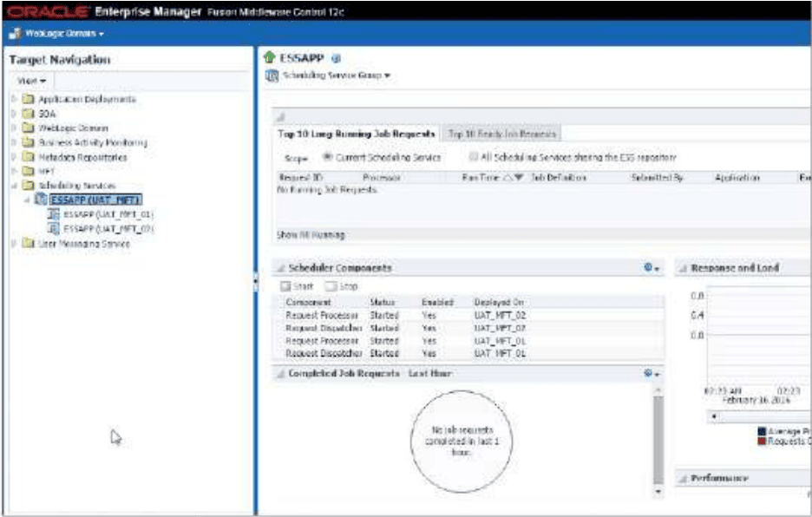Click the Submitted By column header
Image resolution: width=812 pixels, height=517 pixels.
click(658, 178)
